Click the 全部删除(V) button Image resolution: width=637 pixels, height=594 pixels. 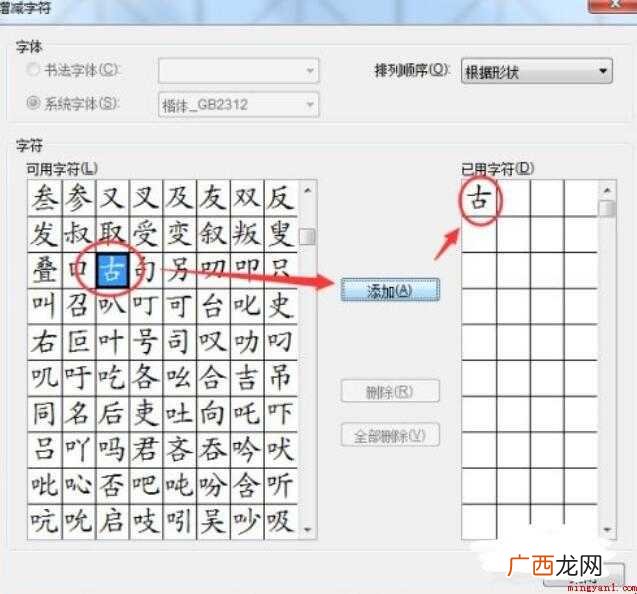[x=390, y=435]
